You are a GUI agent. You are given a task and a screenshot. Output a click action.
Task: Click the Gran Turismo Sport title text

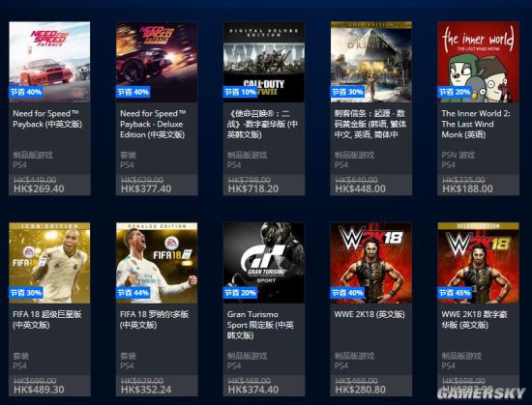click(260, 325)
